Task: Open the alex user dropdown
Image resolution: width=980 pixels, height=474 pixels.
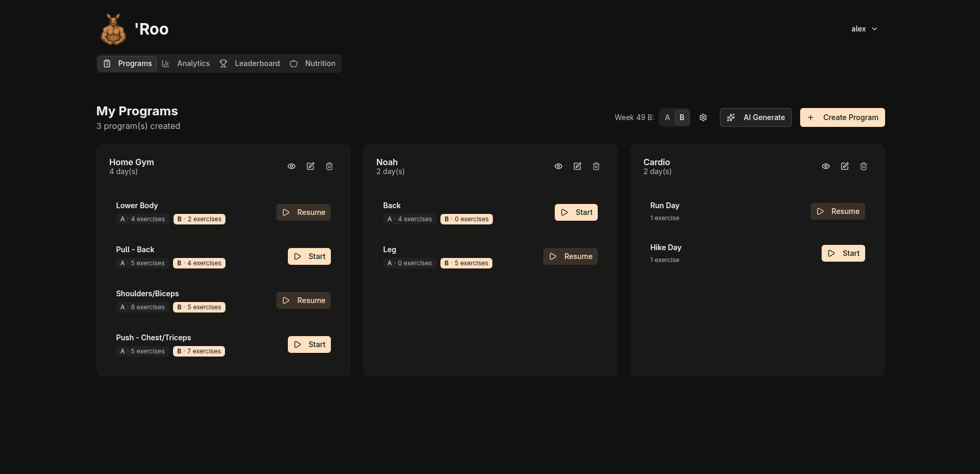Action: 864,29
